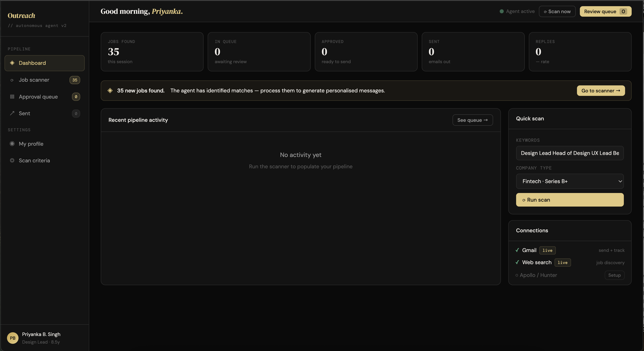The image size is (644, 351).
Task: Open the company type dropdown showing Fintech Series B+
Action: (570, 181)
